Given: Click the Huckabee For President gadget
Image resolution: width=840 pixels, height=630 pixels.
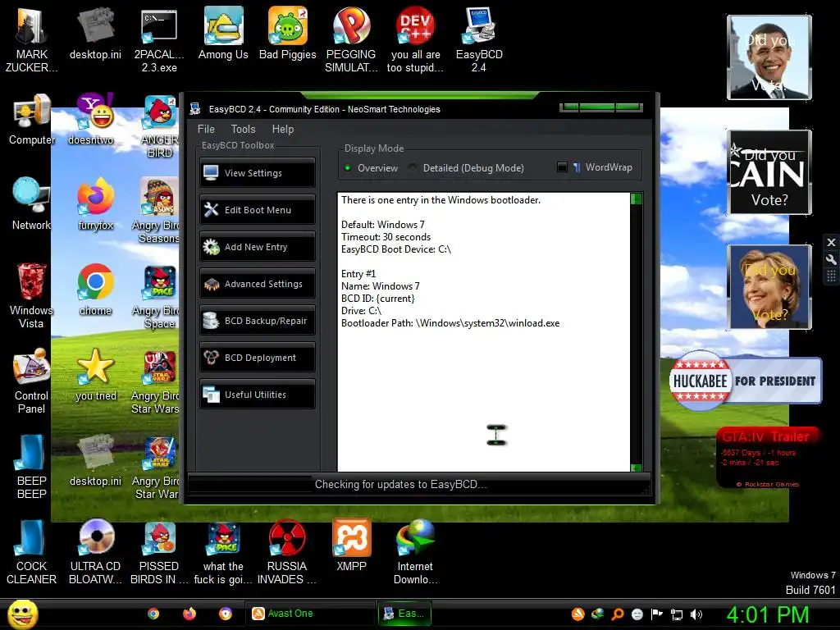Looking at the screenshot, I should pos(745,381).
